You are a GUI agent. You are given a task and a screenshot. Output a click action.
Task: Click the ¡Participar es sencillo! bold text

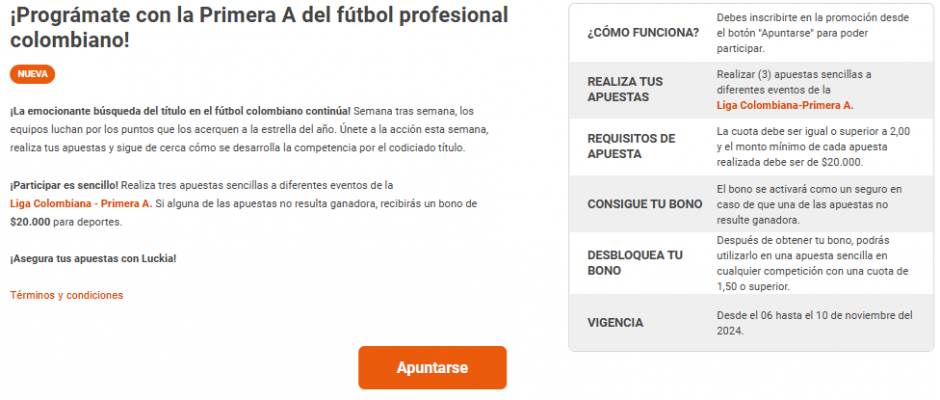(x=63, y=185)
